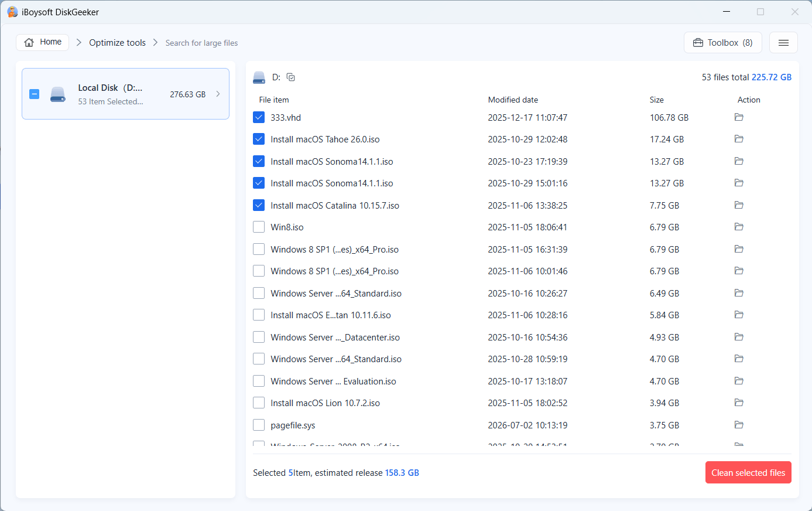812x511 pixels.
Task: Open folder for Windows Server Evaluation.iso
Action: (739, 381)
